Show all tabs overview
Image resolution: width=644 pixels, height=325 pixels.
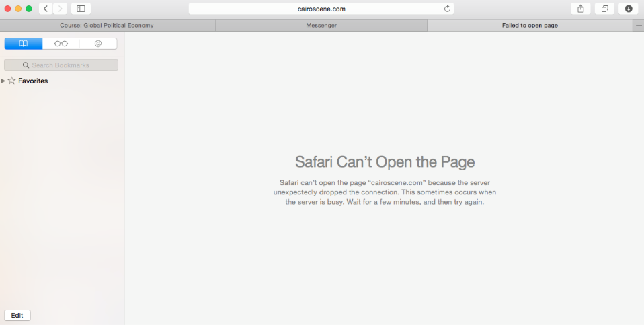coord(604,9)
